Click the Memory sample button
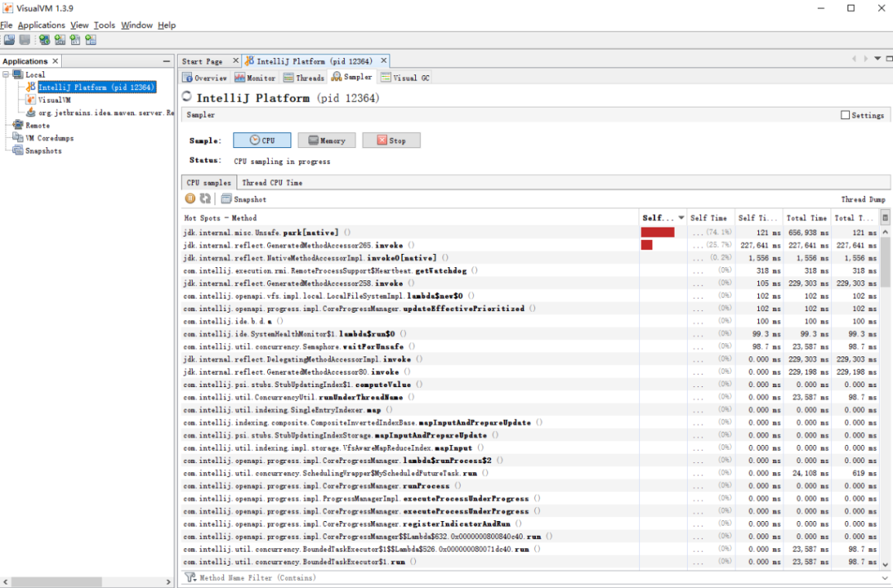This screenshot has height=588, width=893. [x=327, y=140]
